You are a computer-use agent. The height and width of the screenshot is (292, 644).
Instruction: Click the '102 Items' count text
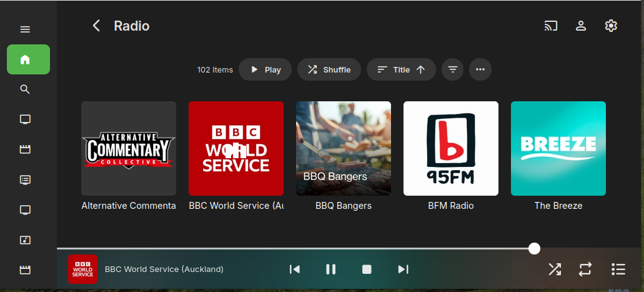point(215,69)
